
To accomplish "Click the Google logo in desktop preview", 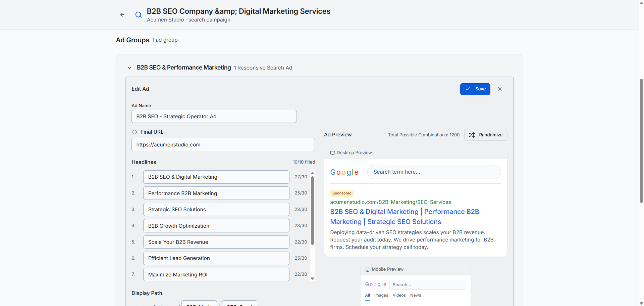I will [x=344, y=172].
